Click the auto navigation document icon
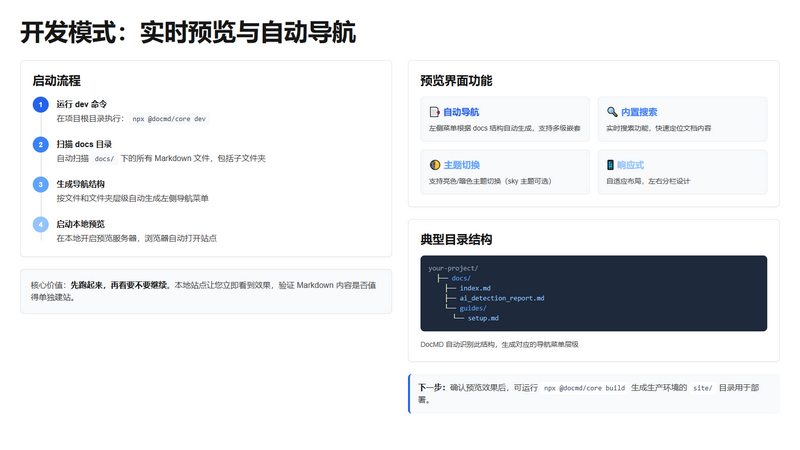 pos(434,112)
